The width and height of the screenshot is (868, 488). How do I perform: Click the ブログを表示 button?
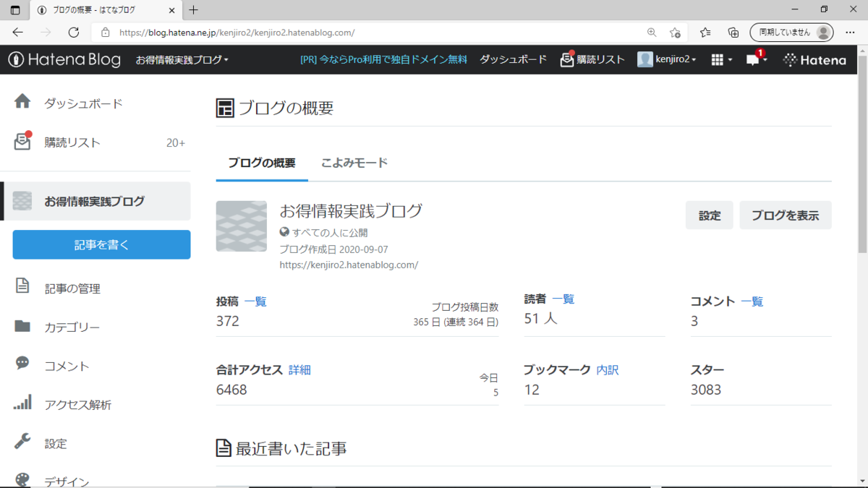point(786,215)
